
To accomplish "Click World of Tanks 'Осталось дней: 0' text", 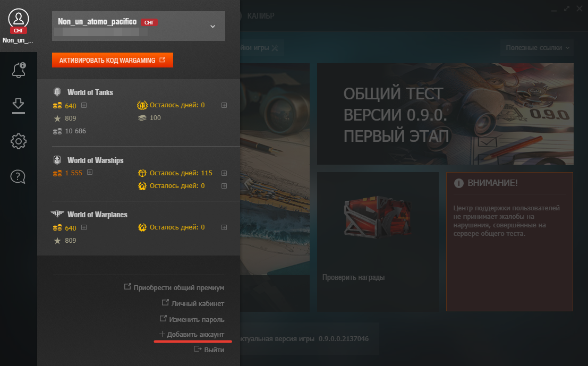I will 177,105.
